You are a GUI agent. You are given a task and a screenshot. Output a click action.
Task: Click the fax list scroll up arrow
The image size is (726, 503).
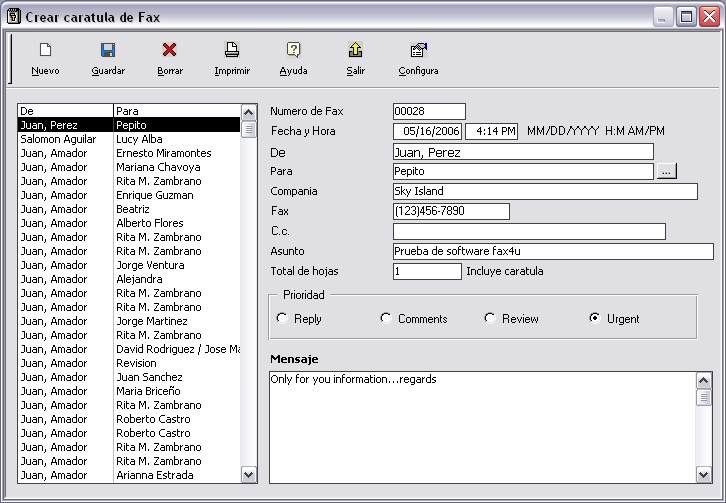249,112
